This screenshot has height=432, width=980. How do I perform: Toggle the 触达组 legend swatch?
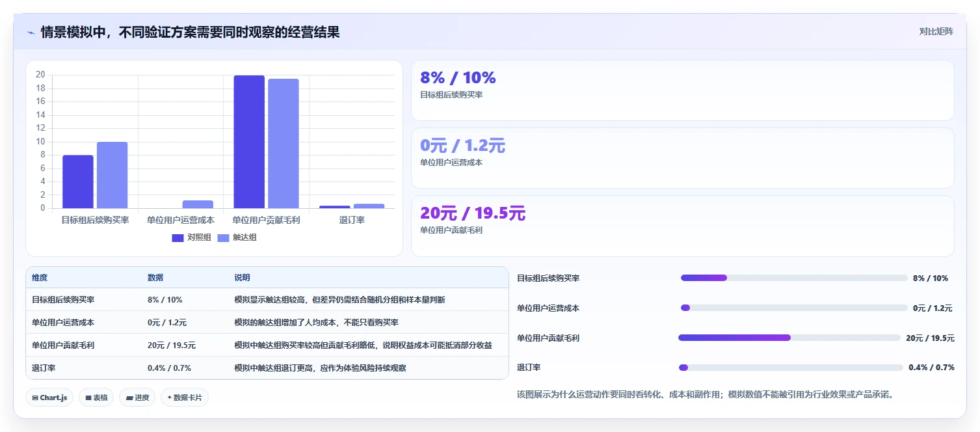[x=223, y=238]
